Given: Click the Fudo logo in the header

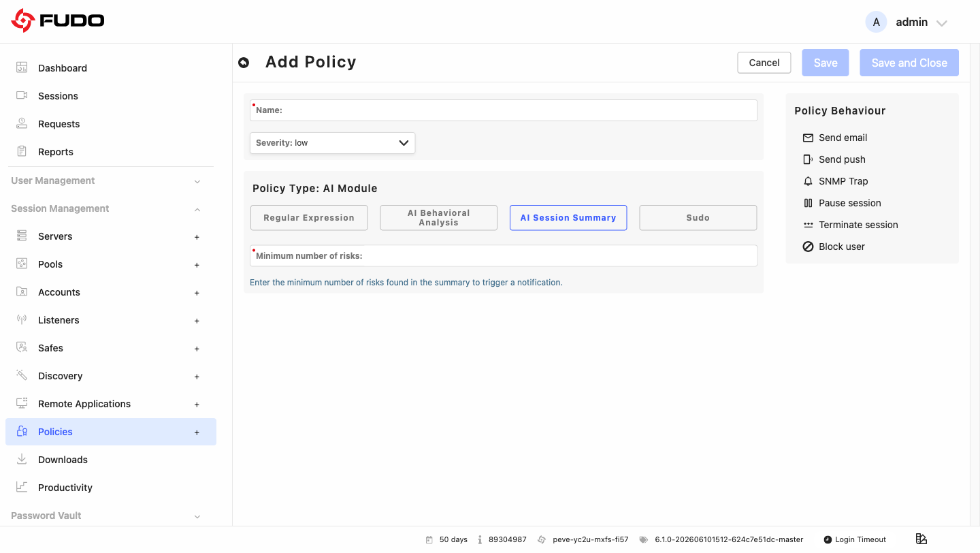Looking at the screenshot, I should [58, 21].
